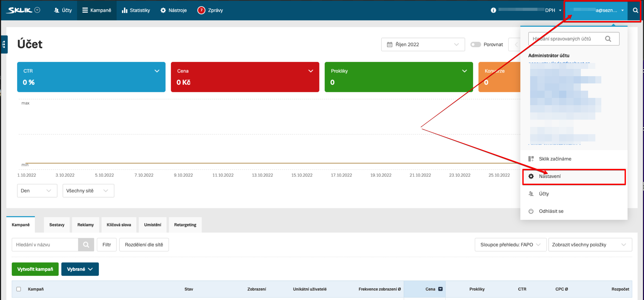
Task: Click the magnifier icon in top bar
Action: coord(635,10)
